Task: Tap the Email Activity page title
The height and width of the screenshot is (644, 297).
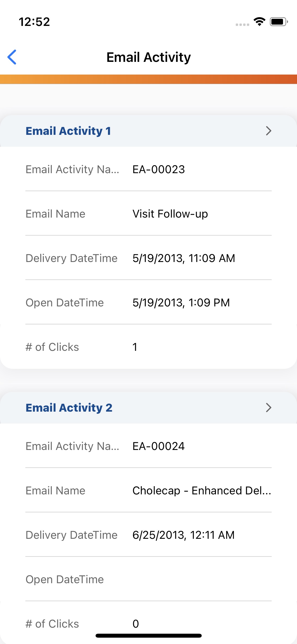Action: 149,57
